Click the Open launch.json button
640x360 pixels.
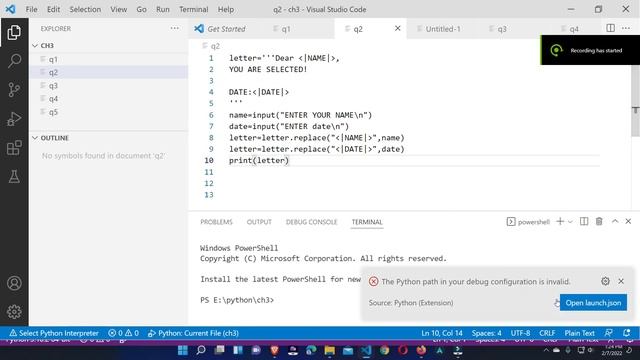(x=593, y=302)
